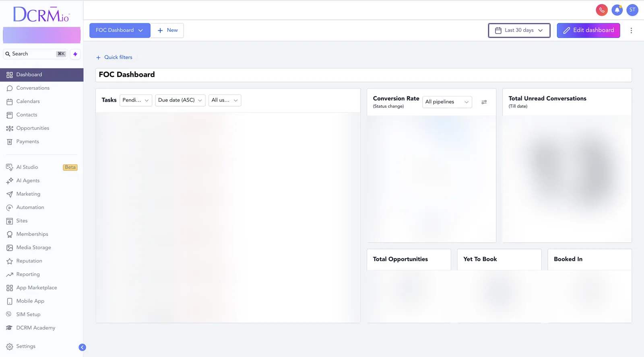
Task: Click the Beta badge next to AI Studio
Action: pos(70,167)
